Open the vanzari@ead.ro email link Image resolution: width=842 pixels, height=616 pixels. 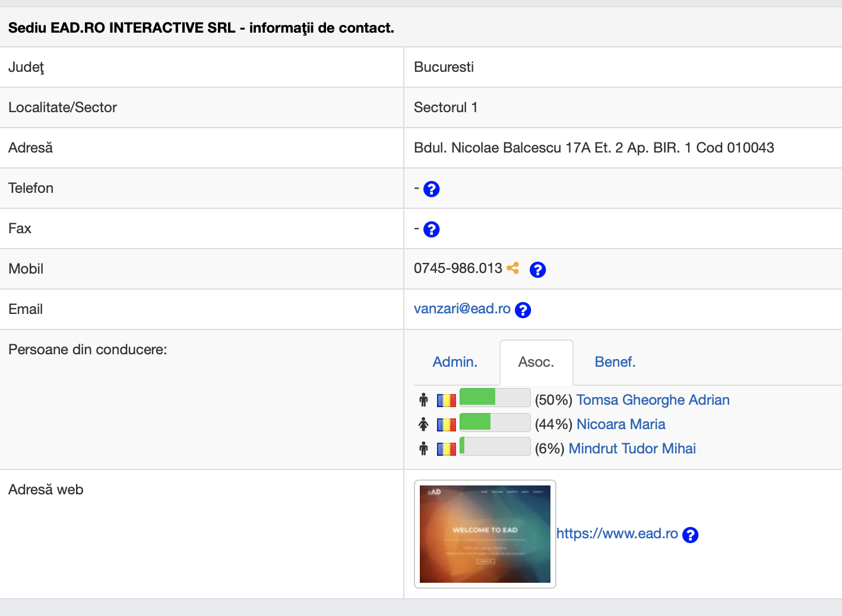462,309
